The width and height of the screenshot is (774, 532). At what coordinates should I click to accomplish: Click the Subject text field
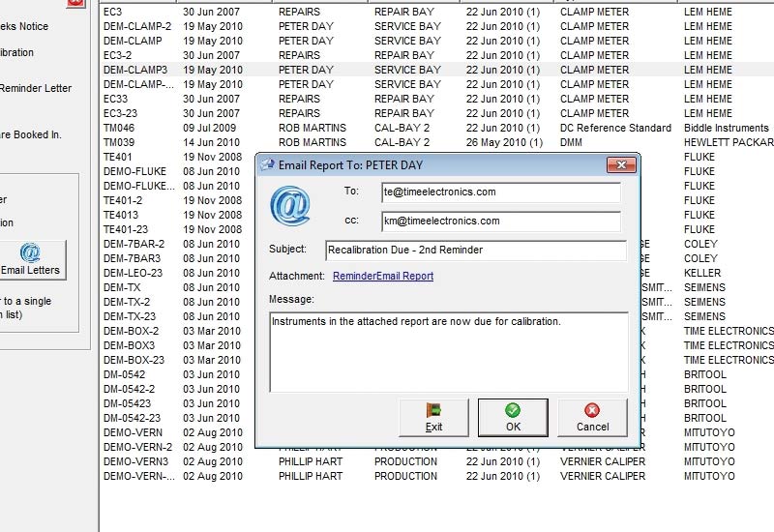475,251
